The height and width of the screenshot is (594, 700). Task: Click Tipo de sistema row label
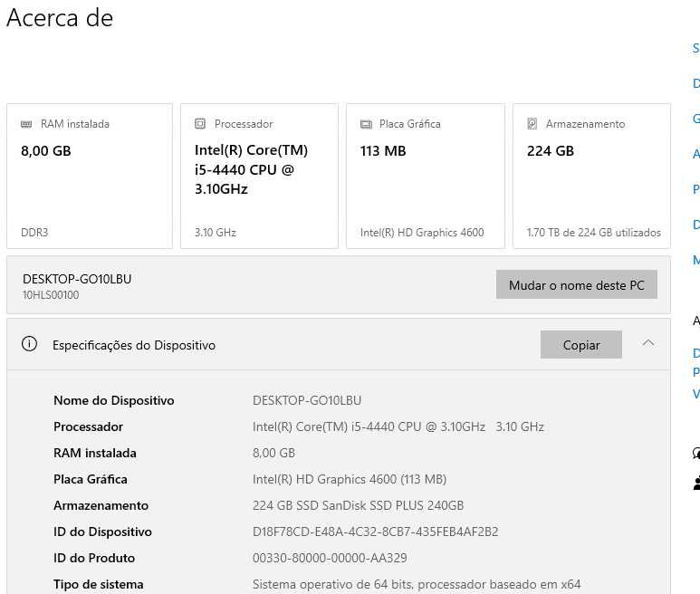click(x=98, y=584)
